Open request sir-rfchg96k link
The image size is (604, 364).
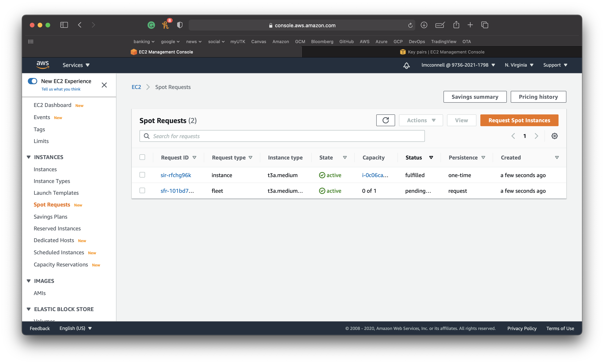(176, 175)
